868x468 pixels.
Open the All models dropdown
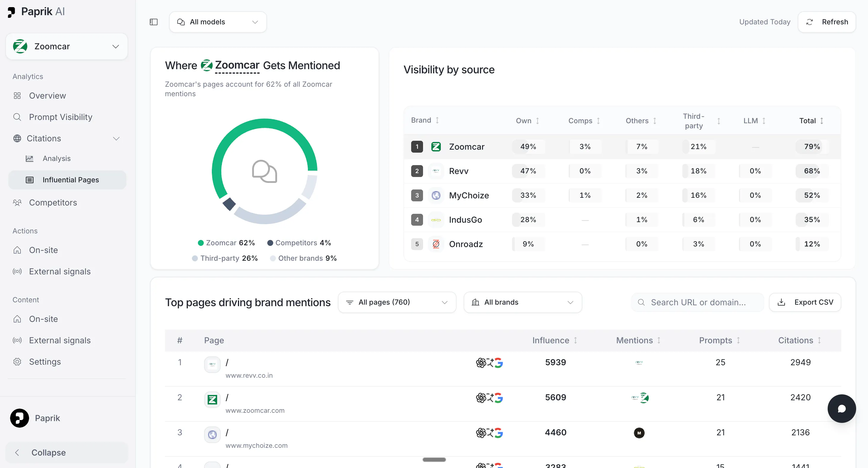tap(218, 22)
